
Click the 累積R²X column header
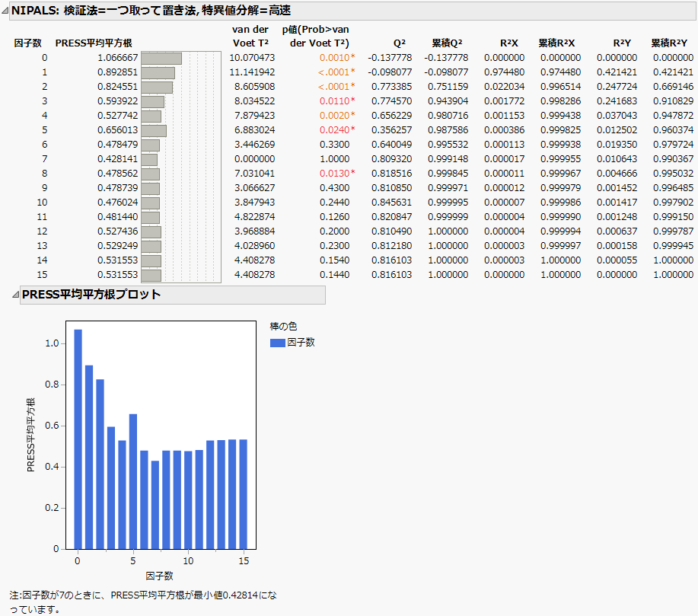[556, 43]
